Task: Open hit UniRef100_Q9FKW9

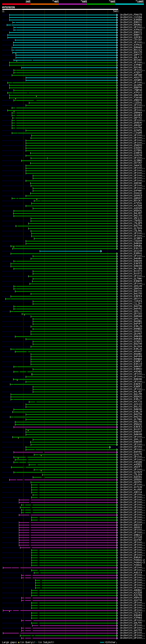Action: 131,75
